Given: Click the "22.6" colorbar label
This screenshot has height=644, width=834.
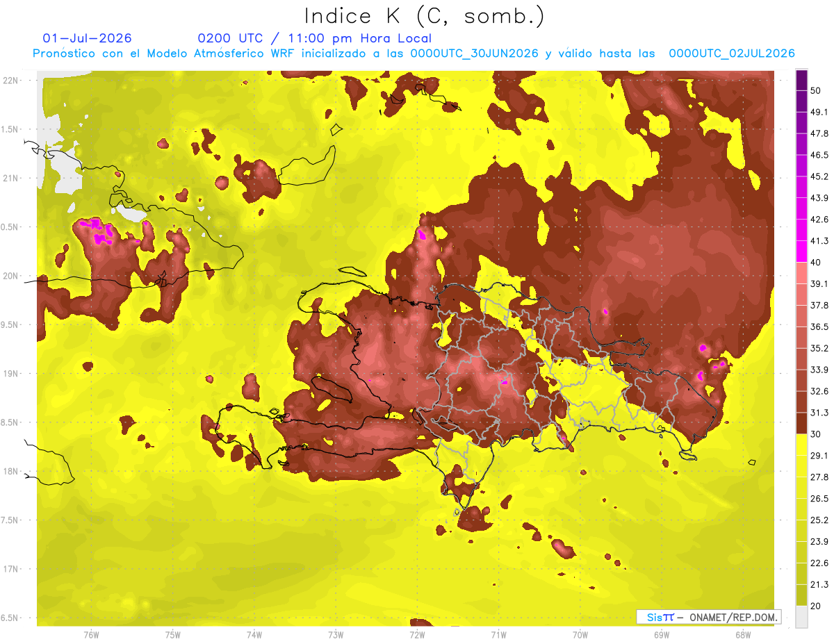Looking at the screenshot, I should [x=819, y=563].
